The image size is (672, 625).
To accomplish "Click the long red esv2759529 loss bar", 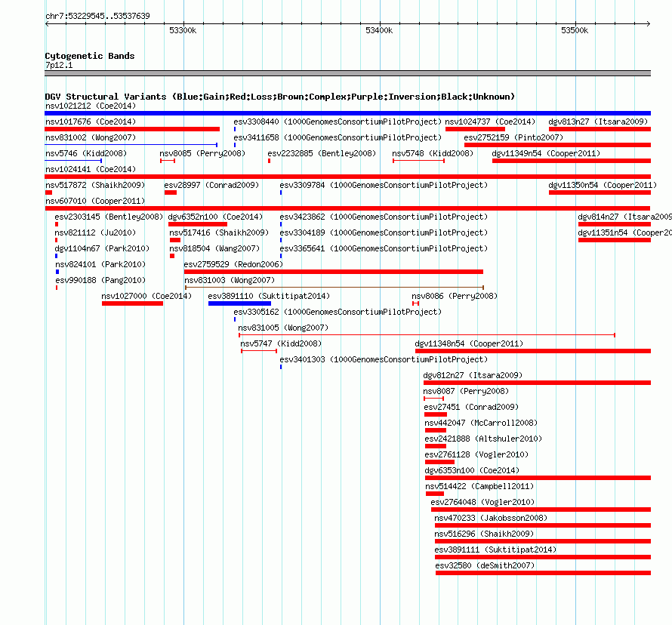I will coord(334,272).
